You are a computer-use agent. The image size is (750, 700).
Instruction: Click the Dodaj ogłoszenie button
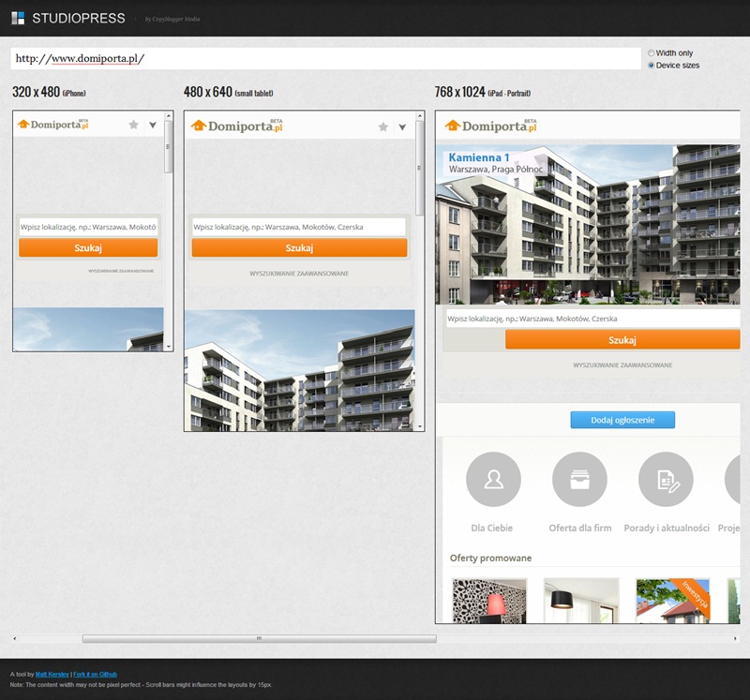[x=622, y=420]
